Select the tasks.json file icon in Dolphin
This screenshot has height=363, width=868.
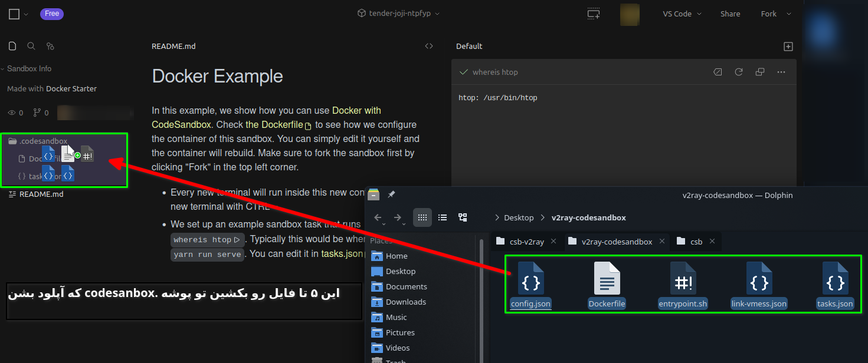(835, 278)
